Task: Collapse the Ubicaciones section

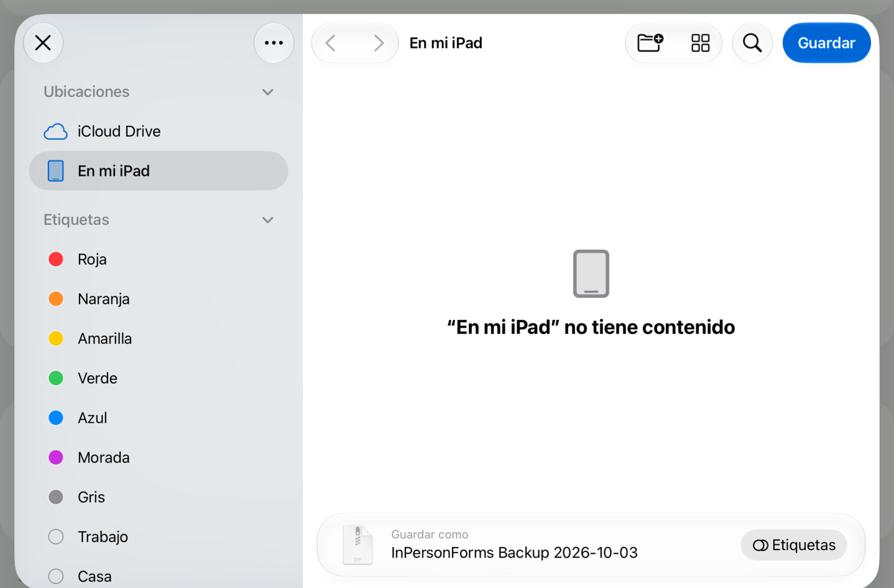Action: (268, 92)
